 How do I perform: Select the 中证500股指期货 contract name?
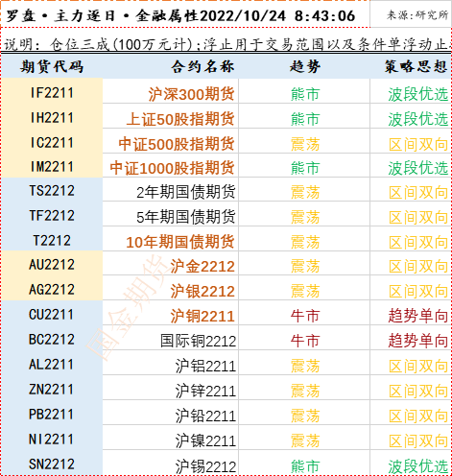[x=177, y=144]
